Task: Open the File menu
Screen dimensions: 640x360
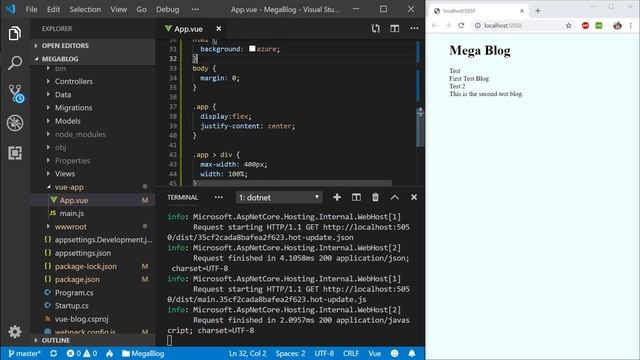Action: (x=31, y=9)
